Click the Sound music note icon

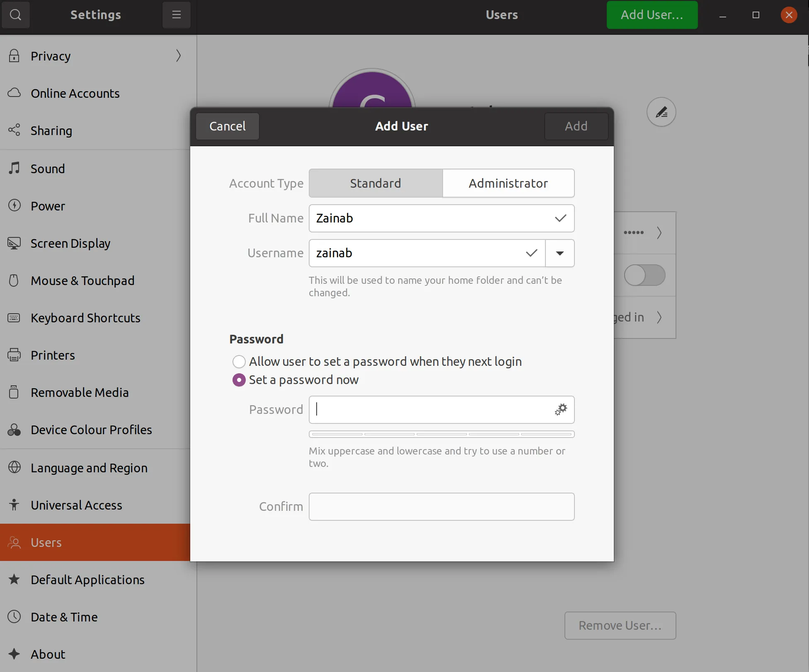click(14, 168)
